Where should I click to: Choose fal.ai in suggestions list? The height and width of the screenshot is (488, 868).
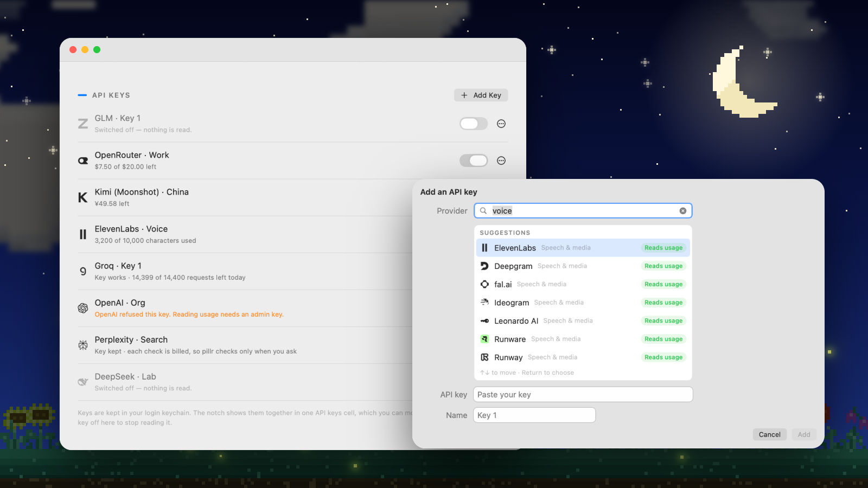tap(583, 284)
